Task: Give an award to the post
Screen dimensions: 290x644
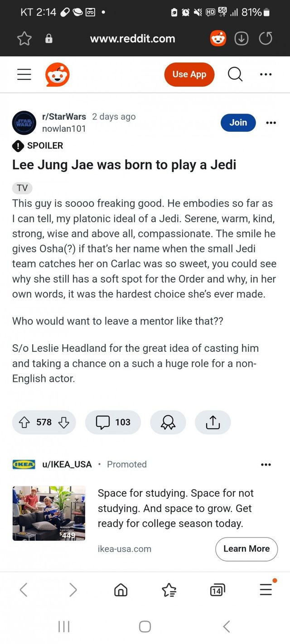Action: [168, 422]
